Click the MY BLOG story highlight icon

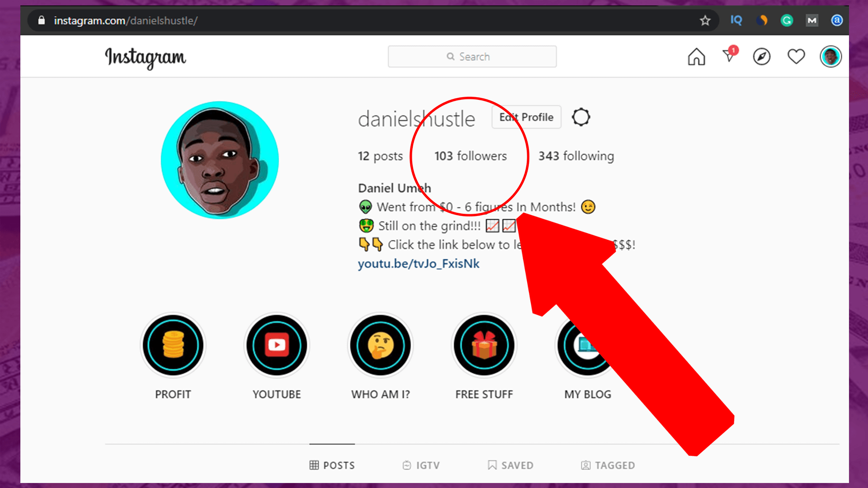(587, 345)
